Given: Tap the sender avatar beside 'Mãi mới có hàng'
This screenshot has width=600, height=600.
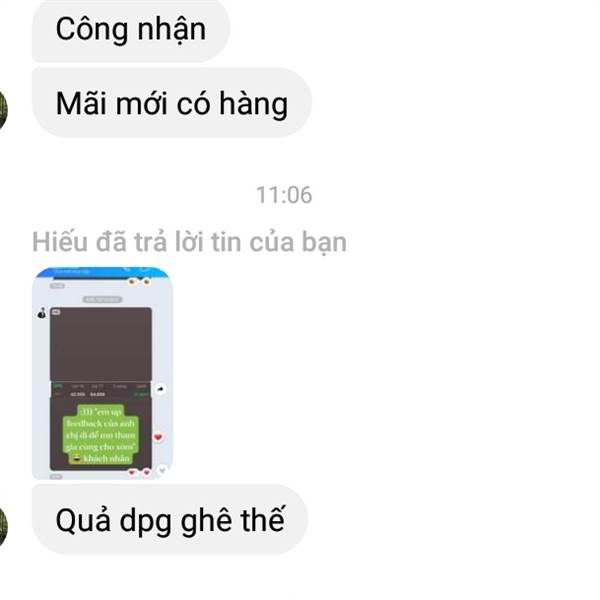Looking at the screenshot, I should tap(2, 110).
